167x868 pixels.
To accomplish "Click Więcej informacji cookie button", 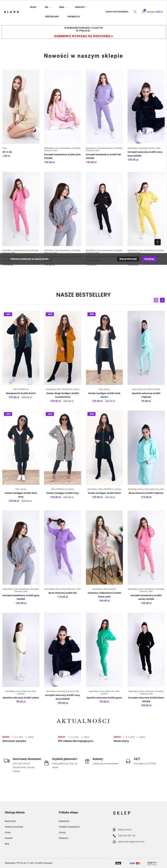I will click(x=128, y=259).
